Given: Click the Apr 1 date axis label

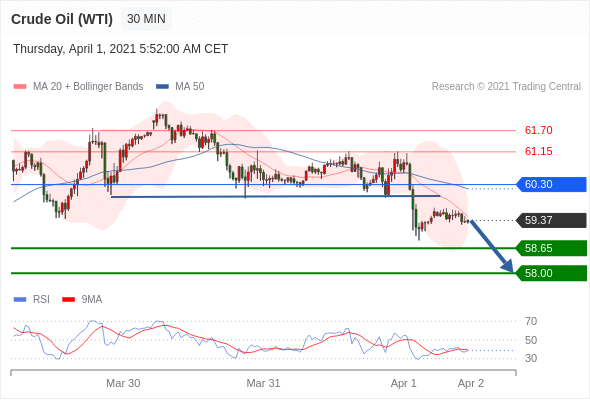Looking at the screenshot, I should coord(403,383).
